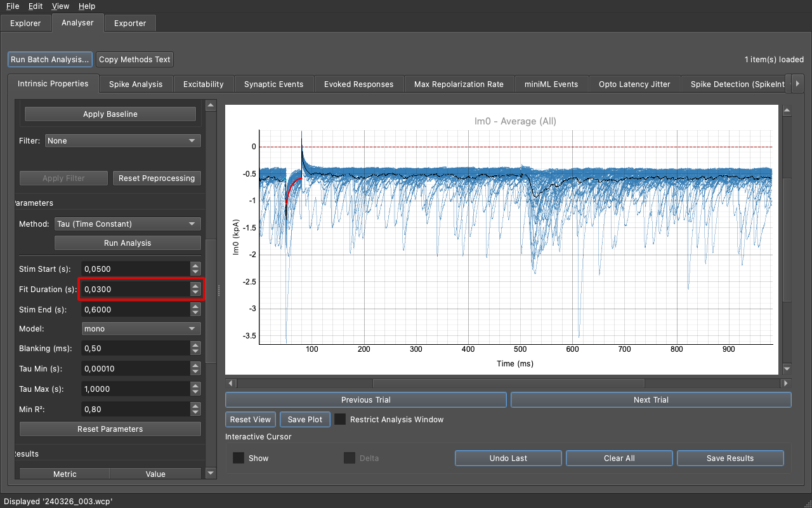This screenshot has height=508, width=812.
Task: Select the Analyser tab
Action: [x=77, y=22]
